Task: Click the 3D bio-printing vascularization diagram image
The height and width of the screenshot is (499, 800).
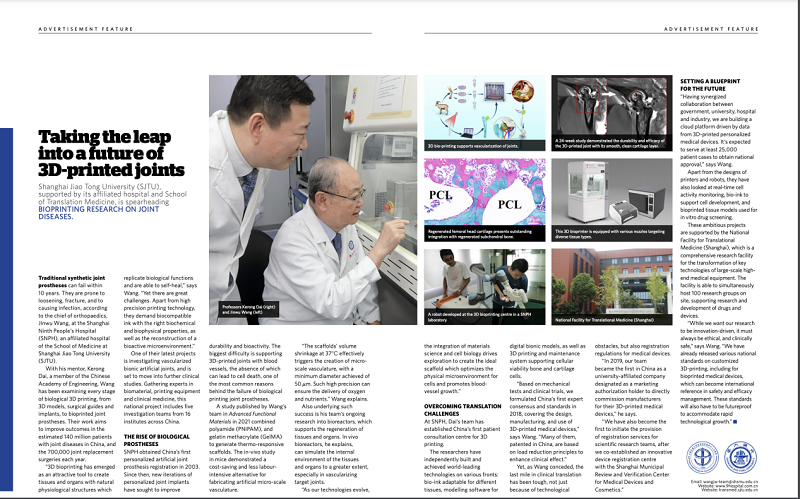Action: click(x=484, y=113)
